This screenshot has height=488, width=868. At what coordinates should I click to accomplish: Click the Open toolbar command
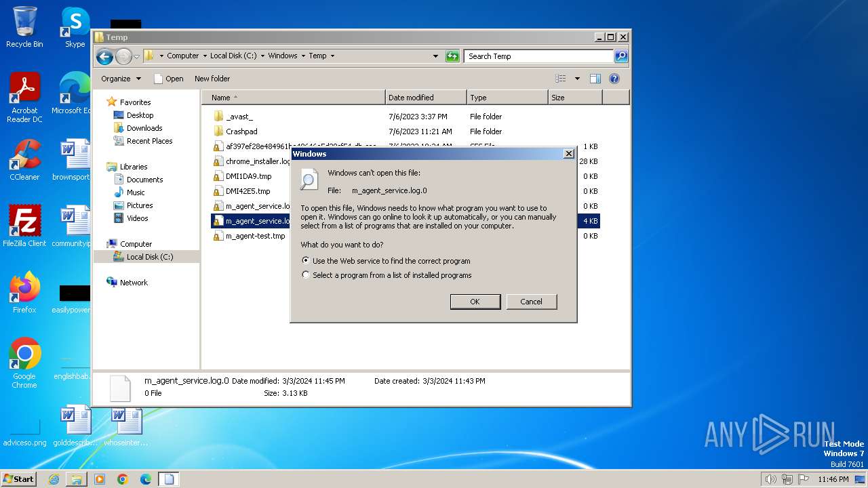pyautogui.click(x=168, y=79)
